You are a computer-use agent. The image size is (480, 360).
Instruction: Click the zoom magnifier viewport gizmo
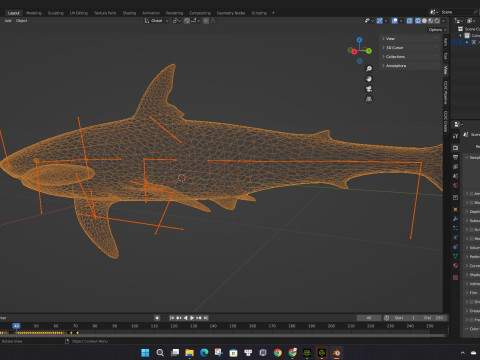point(369,69)
